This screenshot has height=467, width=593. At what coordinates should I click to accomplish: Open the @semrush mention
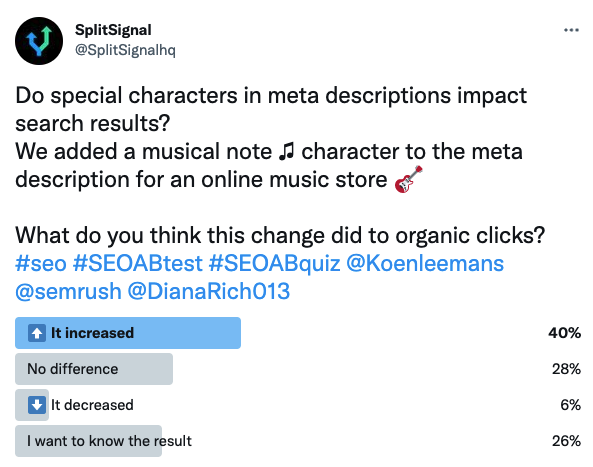coord(68,291)
